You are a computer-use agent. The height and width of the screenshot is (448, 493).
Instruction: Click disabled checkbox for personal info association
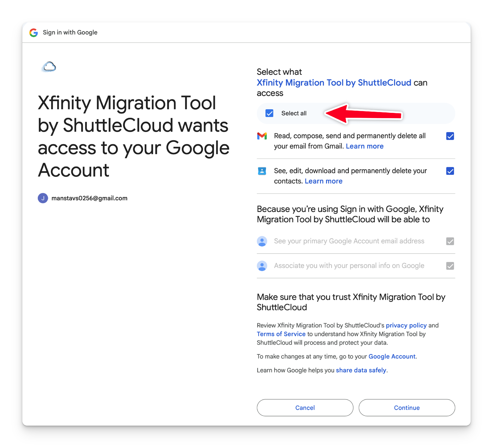pos(450,266)
